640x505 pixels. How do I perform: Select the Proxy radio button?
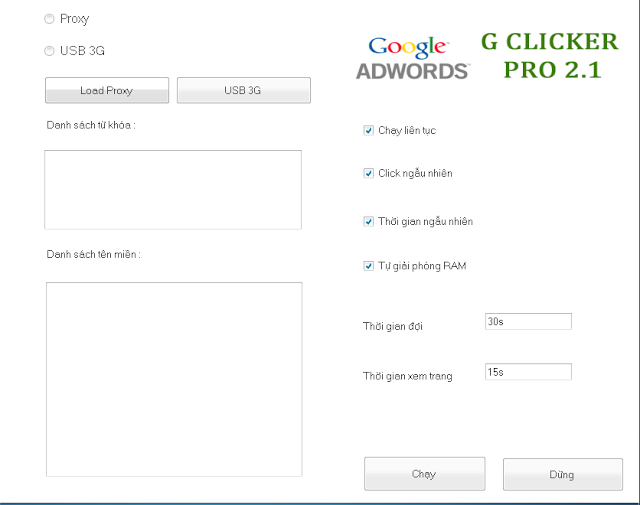point(49,19)
